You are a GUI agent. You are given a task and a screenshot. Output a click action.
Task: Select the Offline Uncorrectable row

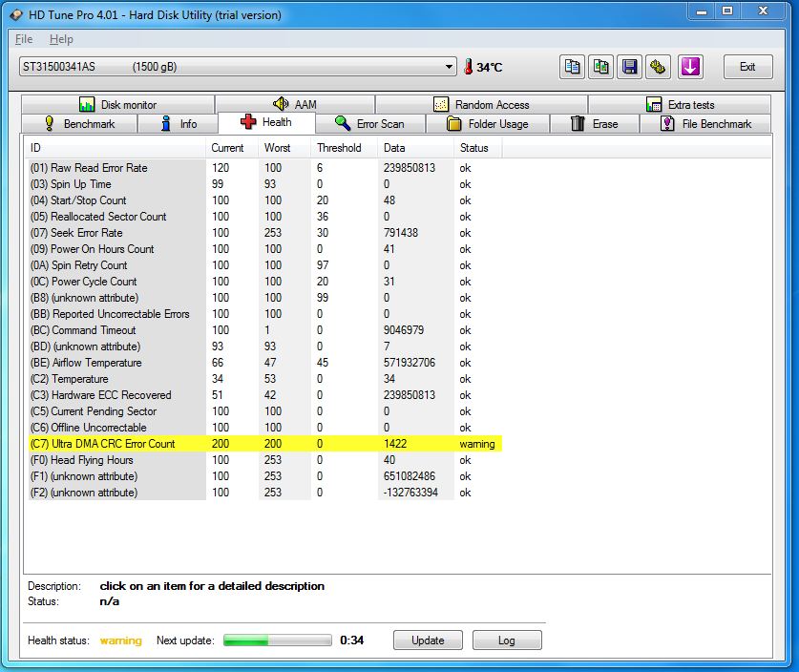(x=265, y=428)
